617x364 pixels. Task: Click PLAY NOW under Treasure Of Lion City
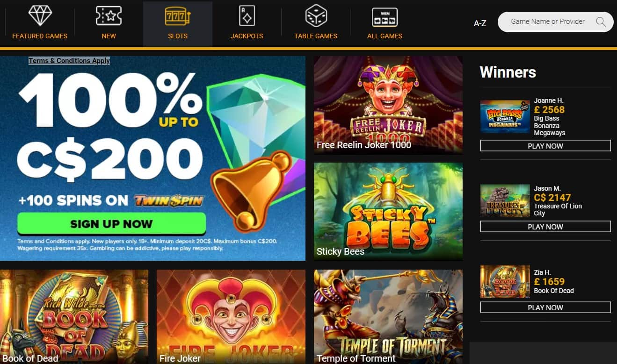545,227
